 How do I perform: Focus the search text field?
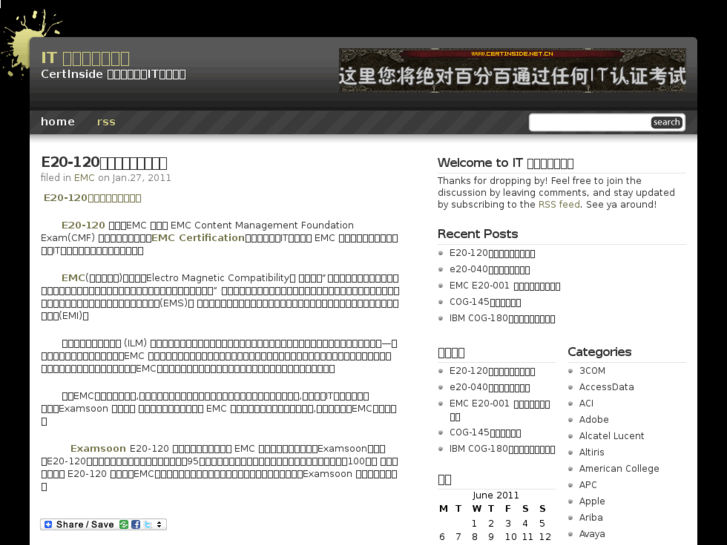point(590,122)
